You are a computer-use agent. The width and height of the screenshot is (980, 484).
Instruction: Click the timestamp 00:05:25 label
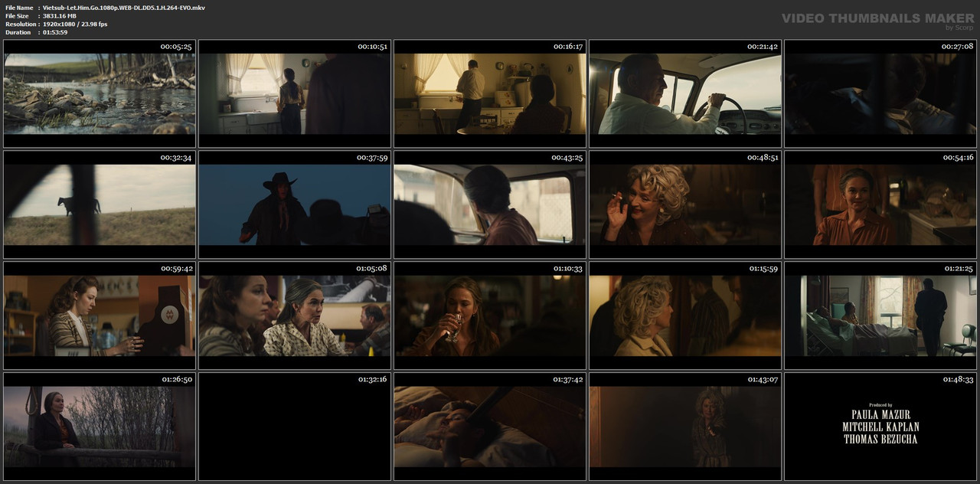pyautogui.click(x=176, y=47)
